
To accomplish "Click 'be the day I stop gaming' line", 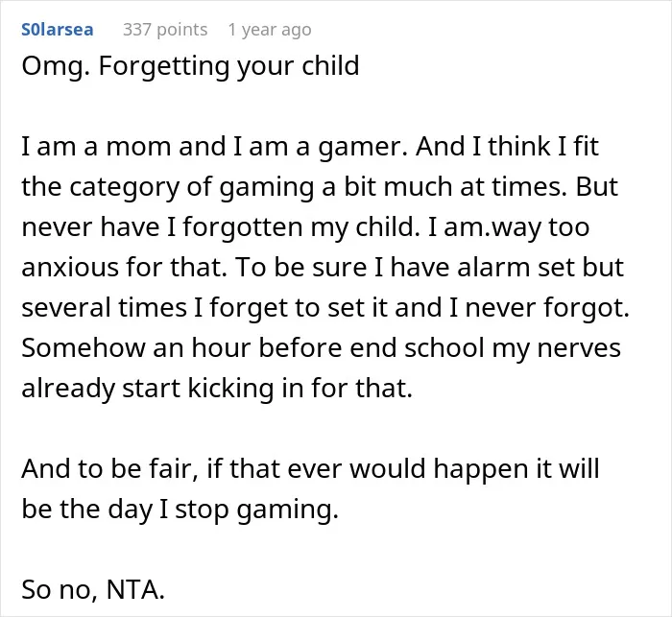I will pyautogui.click(x=180, y=510).
